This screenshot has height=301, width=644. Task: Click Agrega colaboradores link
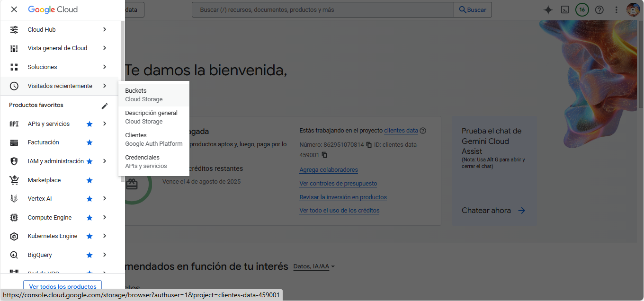coord(329,170)
